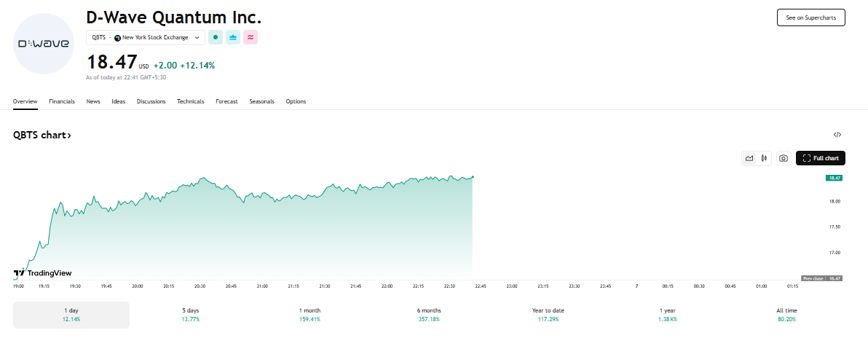Click the +12.14% change text
The width and height of the screenshot is (868, 346).
tap(197, 66)
